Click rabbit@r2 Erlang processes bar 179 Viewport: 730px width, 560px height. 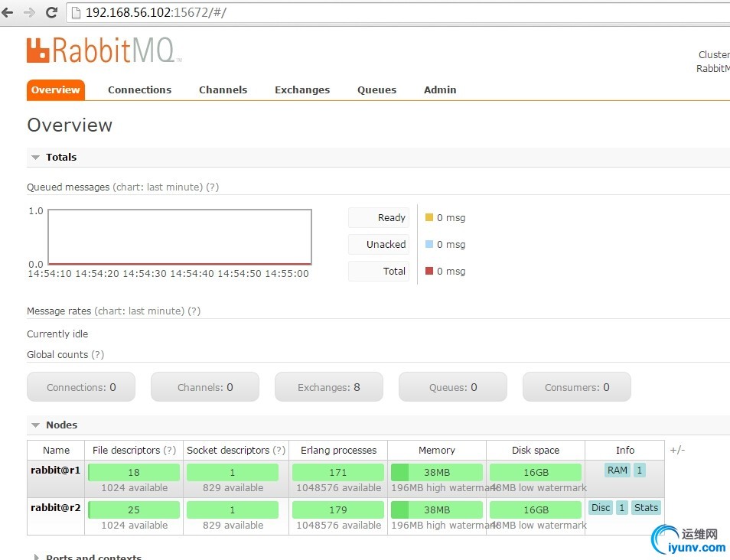pyautogui.click(x=338, y=510)
